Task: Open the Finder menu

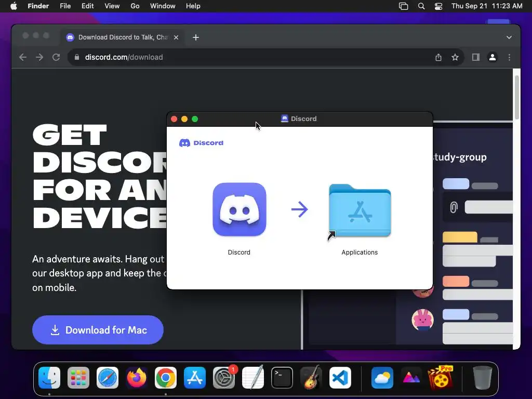Action: pos(38,6)
